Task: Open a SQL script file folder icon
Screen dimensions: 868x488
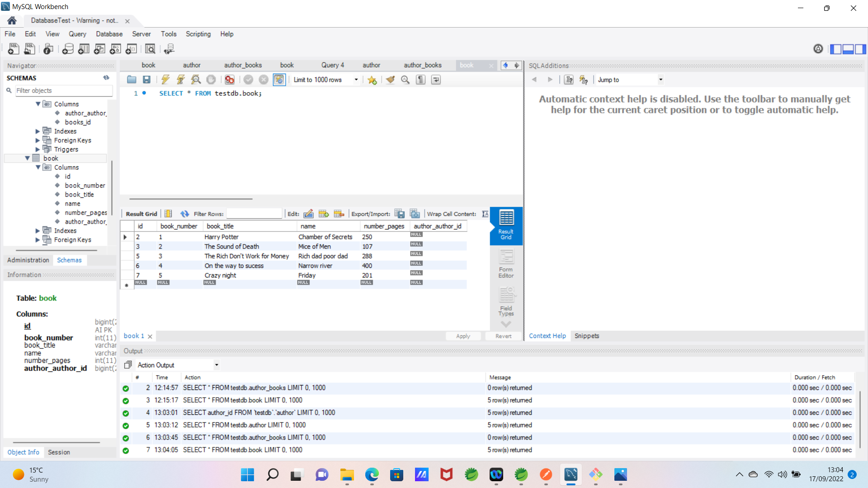Action: pyautogui.click(x=132, y=80)
